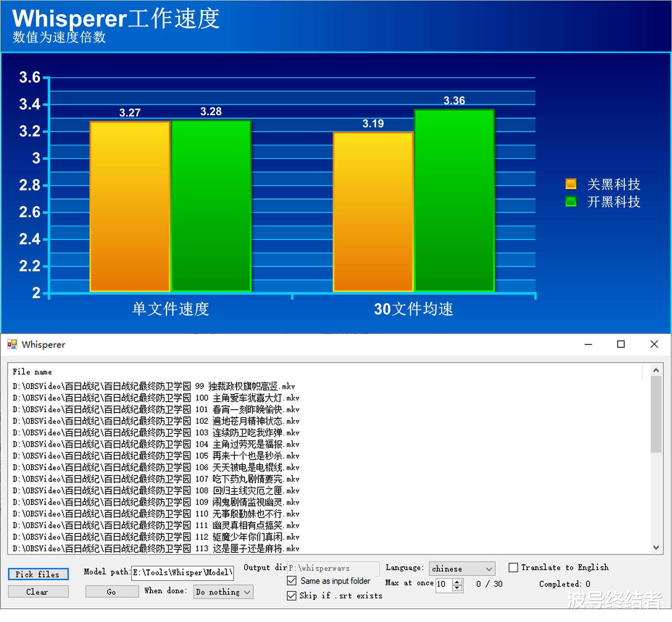Click the file list scroll up arrow
Viewport: 672px width, 622px height.
pos(656,370)
